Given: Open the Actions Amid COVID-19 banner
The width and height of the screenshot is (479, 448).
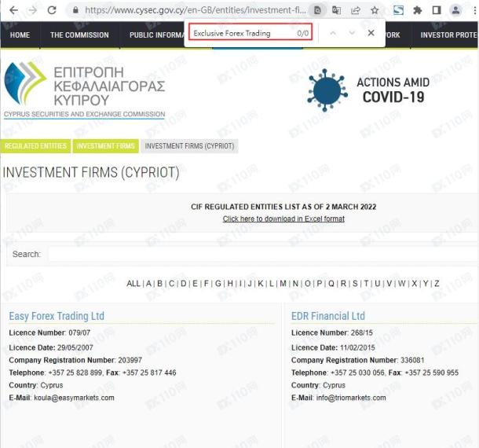Looking at the screenshot, I should (368, 90).
